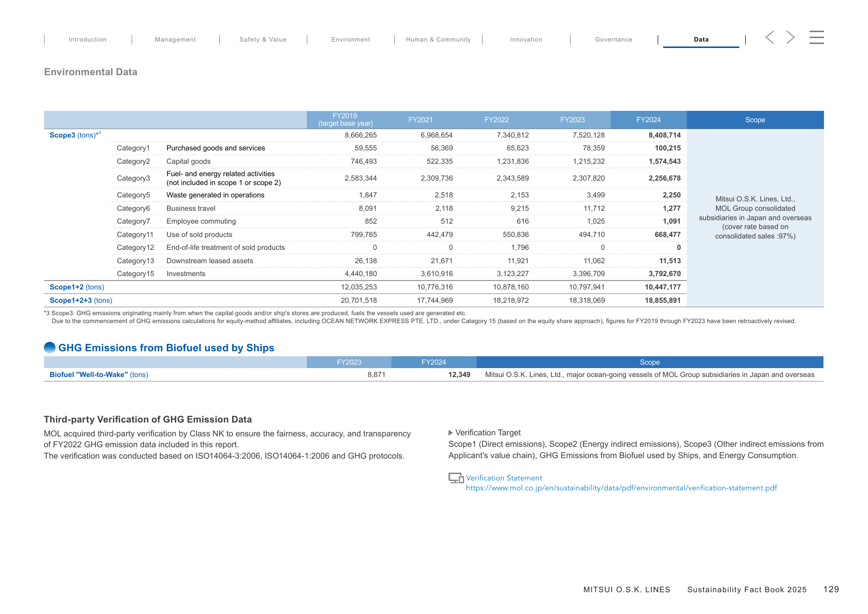Click the Scope header in the Scope3 table
Viewport: 868px width, 614px height.
click(755, 120)
